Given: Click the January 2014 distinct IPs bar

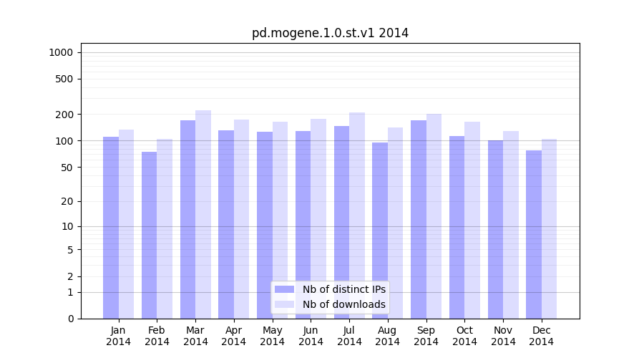Looking at the screenshot, I should click(x=111, y=228).
